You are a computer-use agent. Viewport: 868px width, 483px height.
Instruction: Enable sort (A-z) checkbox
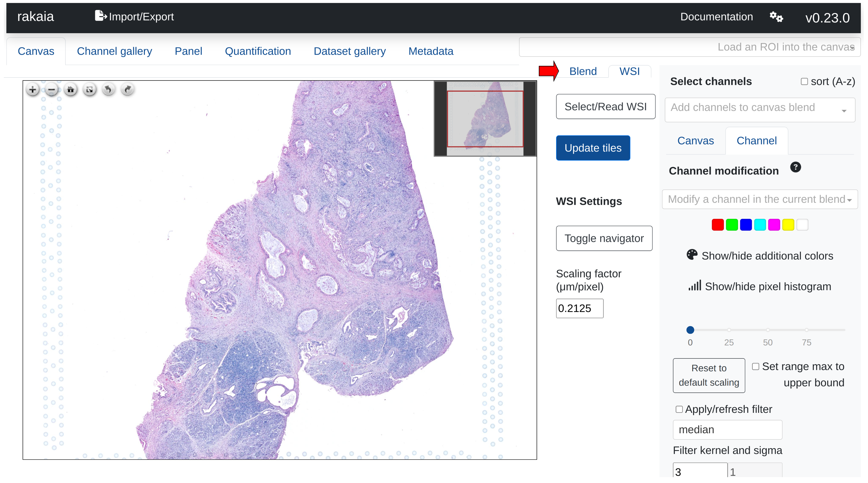804,82
